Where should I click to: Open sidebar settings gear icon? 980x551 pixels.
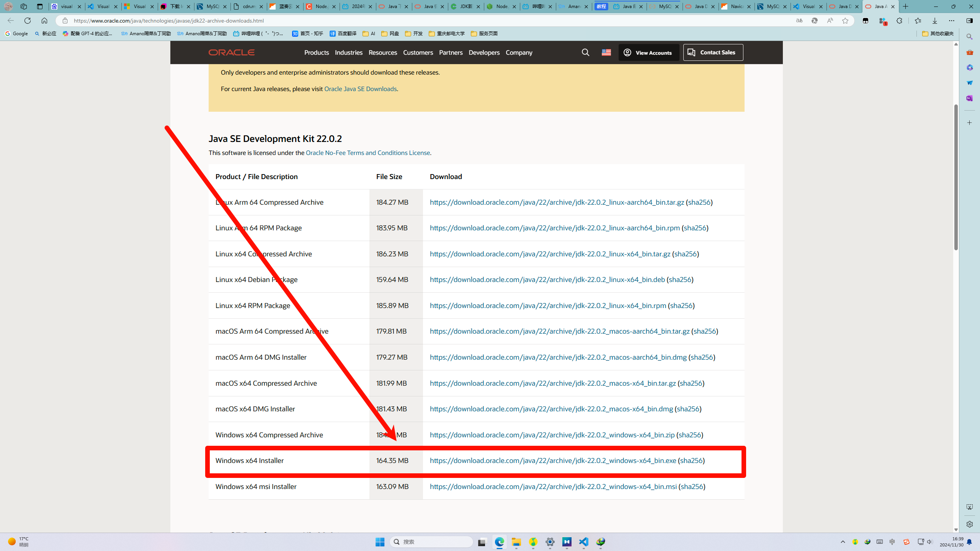point(969,524)
